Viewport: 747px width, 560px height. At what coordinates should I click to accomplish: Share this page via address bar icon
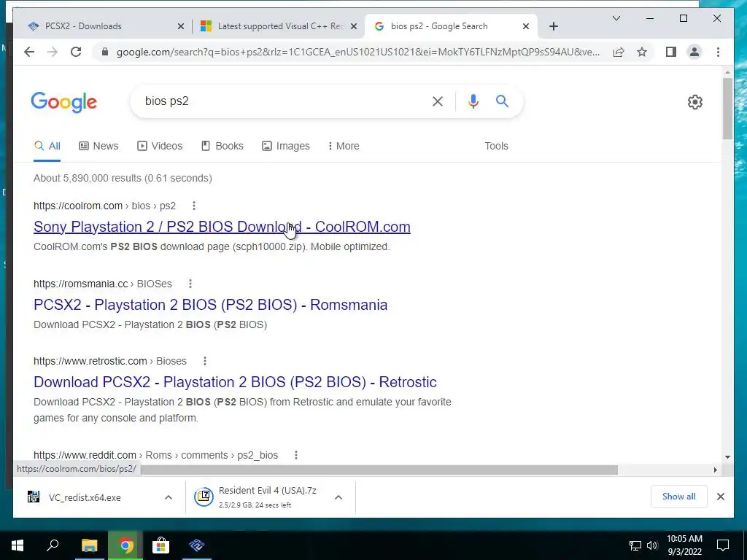click(619, 52)
